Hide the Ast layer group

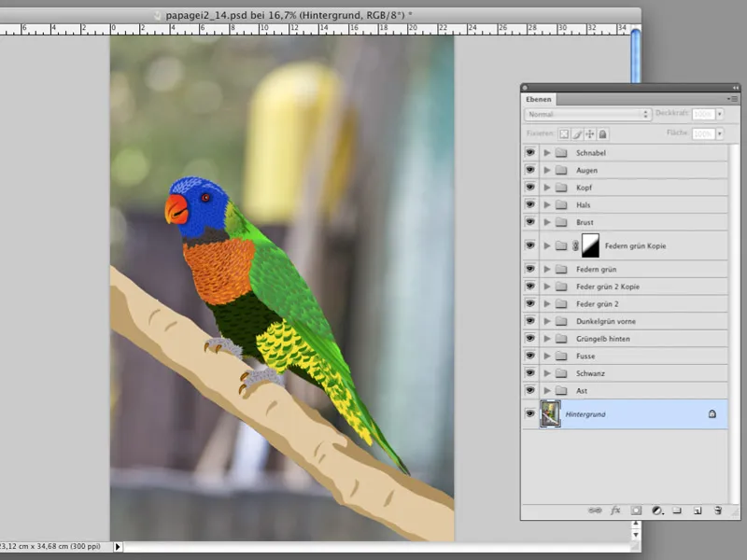click(x=530, y=390)
